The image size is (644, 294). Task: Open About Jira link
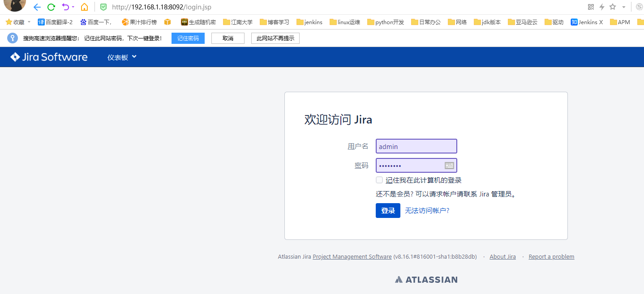click(502, 257)
